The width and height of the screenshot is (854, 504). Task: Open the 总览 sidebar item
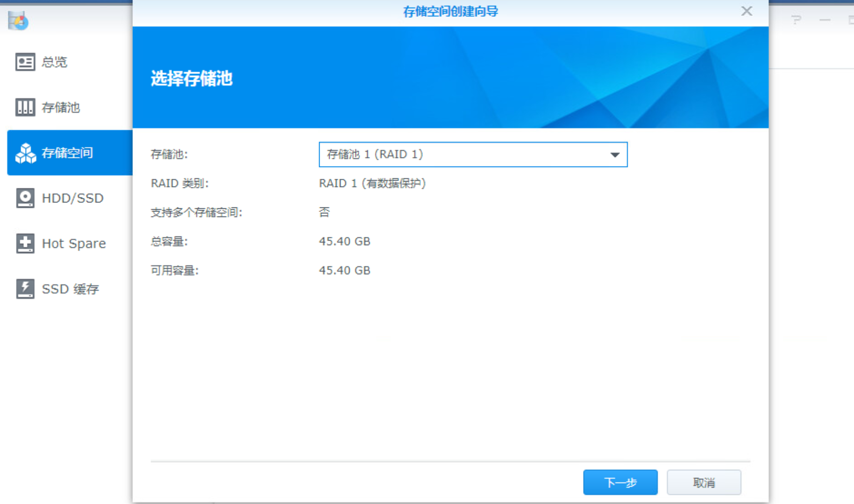pyautogui.click(x=70, y=62)
